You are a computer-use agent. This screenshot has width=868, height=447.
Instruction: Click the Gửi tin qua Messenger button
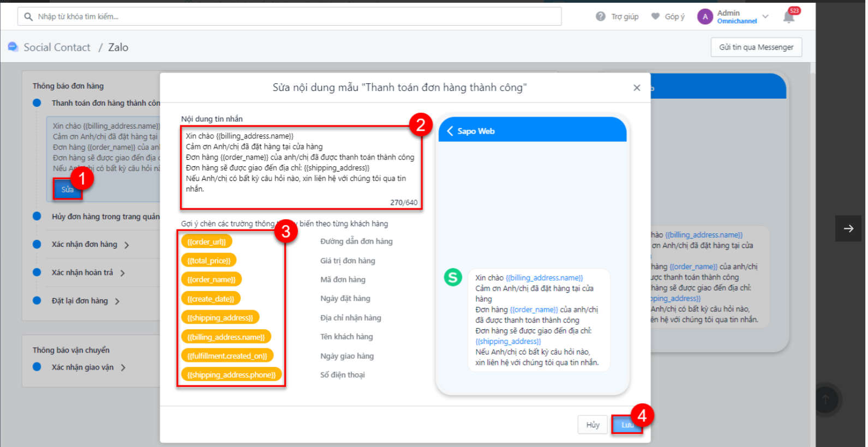coord(756,47)
